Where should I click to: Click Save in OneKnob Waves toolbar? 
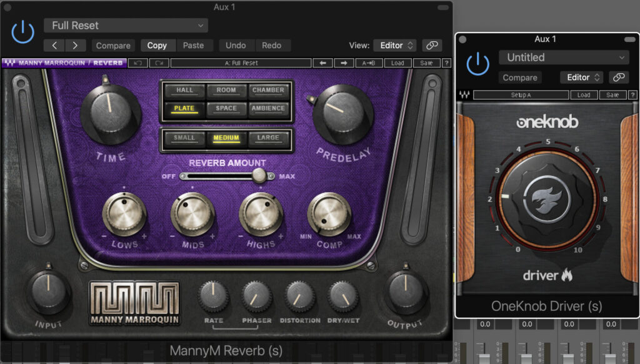pos(612,95)
